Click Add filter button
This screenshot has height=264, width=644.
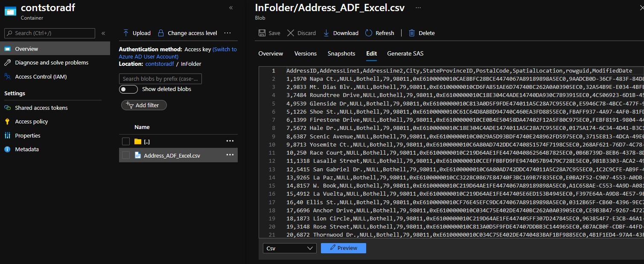[x=144, y=105]
